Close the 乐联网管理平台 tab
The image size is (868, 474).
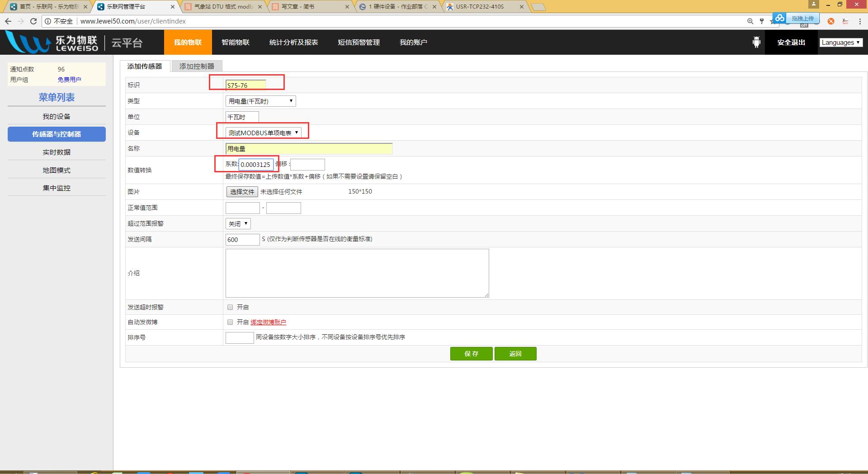coord(173,7)
